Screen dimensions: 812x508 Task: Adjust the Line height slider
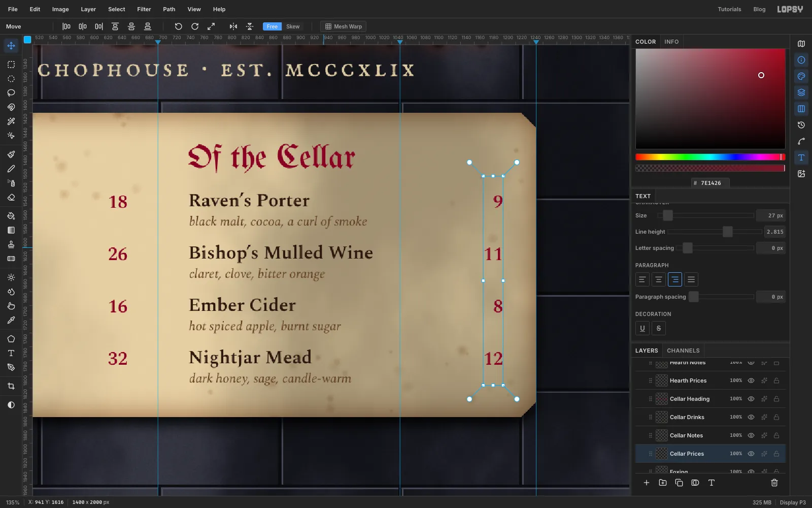coord(715,232)
